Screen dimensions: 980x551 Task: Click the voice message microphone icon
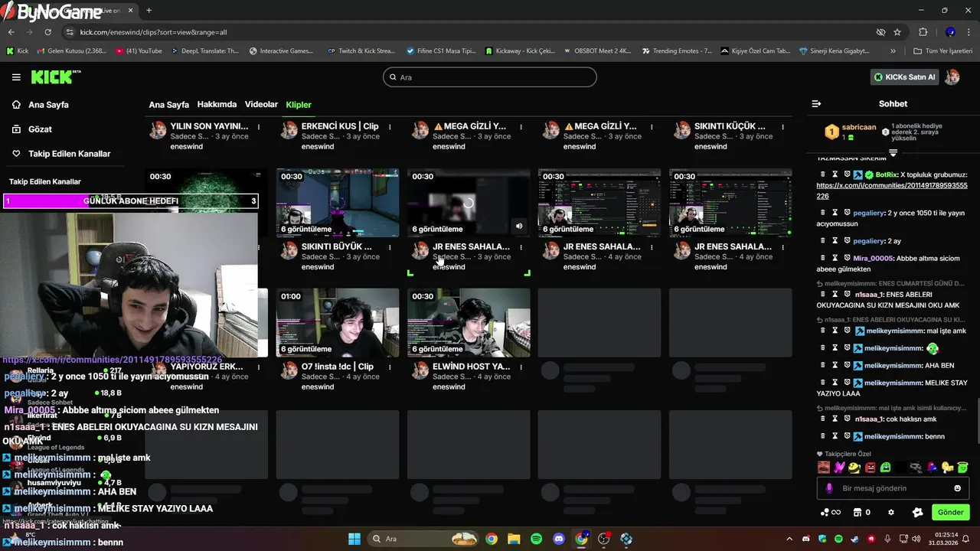(829, 488)
